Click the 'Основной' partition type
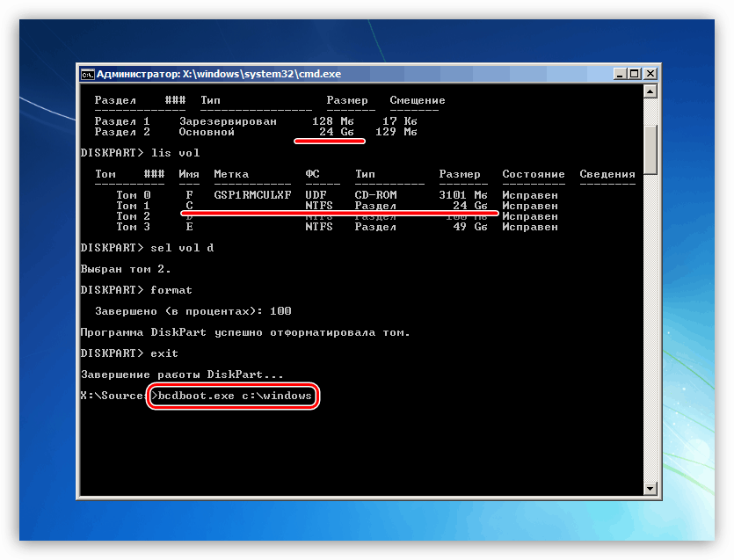Image resolution: width=734 pixels, height=560 pixels. pyautogui.click(x=207, y=132)
